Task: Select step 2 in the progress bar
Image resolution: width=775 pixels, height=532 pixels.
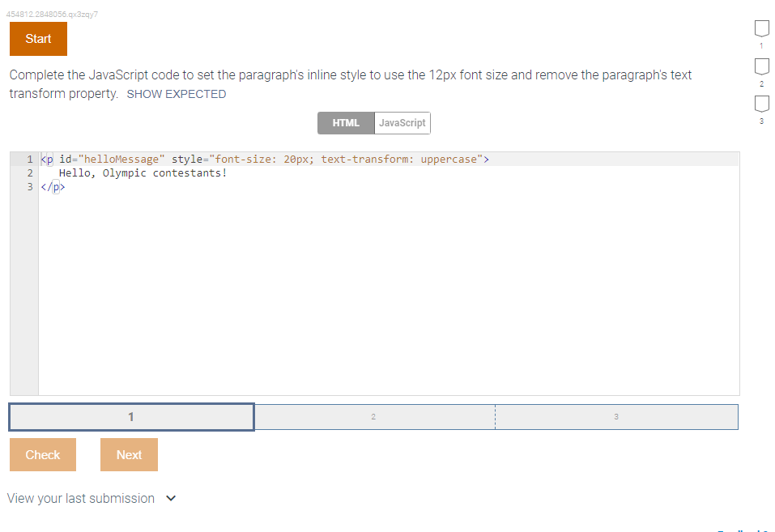Action: click(373, 416)
